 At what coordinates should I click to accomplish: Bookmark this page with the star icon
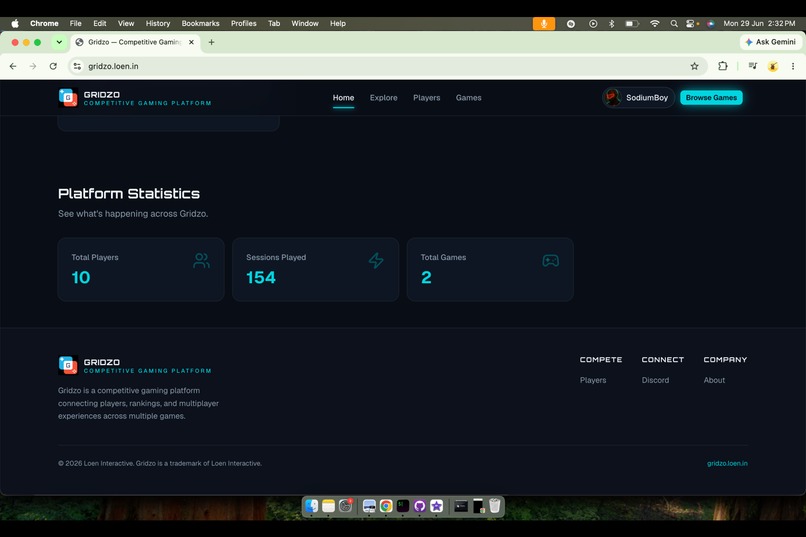point(694,66)
